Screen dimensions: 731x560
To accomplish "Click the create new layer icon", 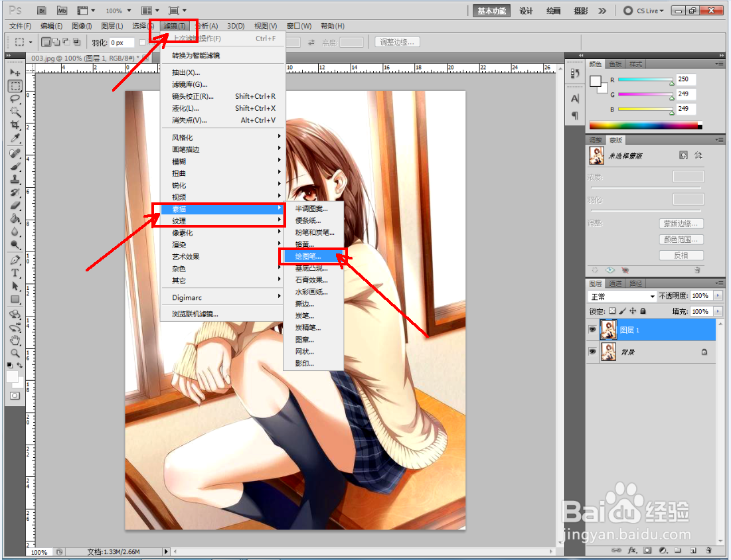I will click(693, 550).
